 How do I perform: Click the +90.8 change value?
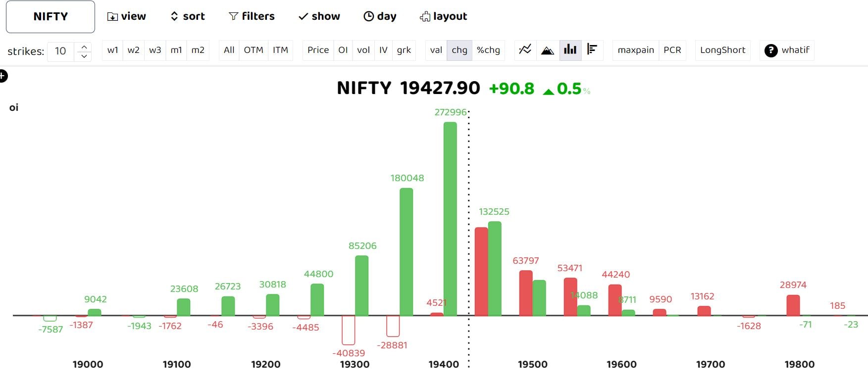(511, 89)
